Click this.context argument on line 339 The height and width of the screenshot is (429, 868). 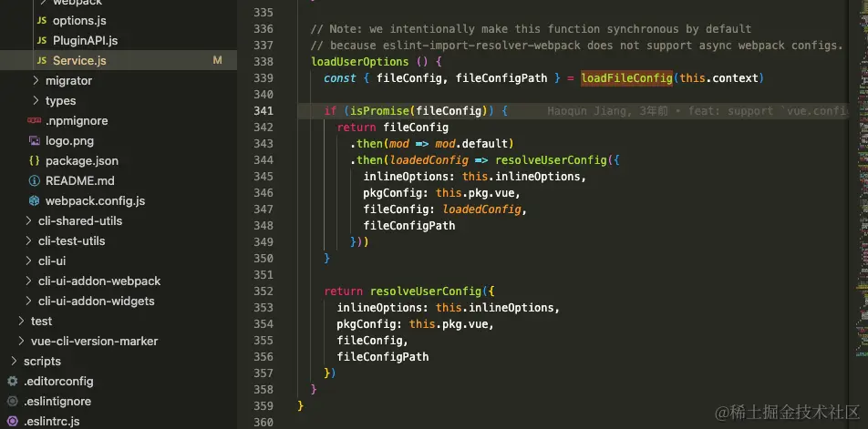[x=718, y=78]
